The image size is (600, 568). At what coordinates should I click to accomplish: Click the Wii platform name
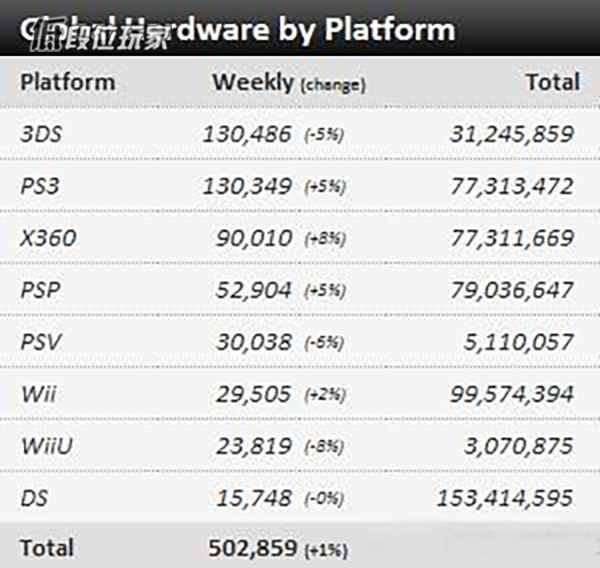(35, 393)
